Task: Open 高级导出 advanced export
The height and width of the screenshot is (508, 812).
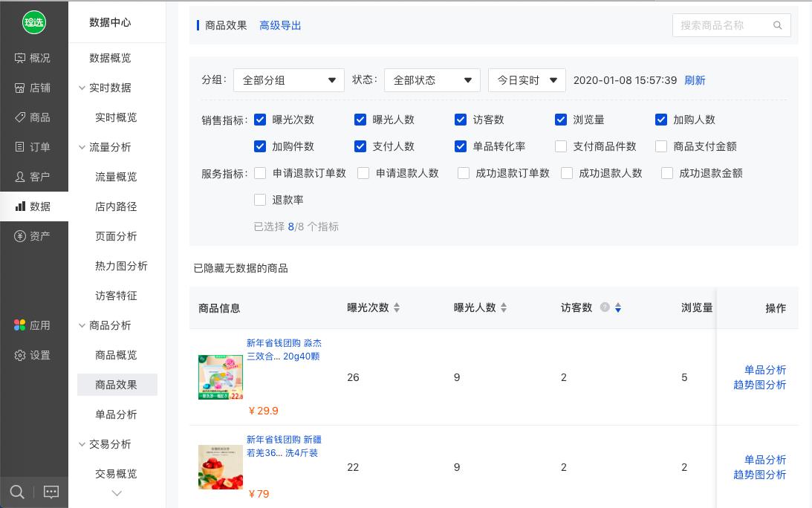Action: tap(280, 25)
